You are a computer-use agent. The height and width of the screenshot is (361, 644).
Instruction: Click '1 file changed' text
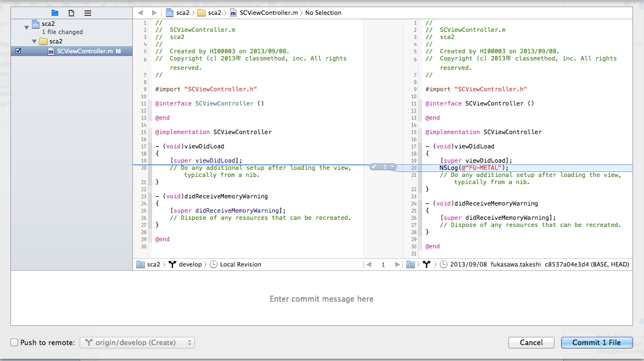tap(62, 32)
